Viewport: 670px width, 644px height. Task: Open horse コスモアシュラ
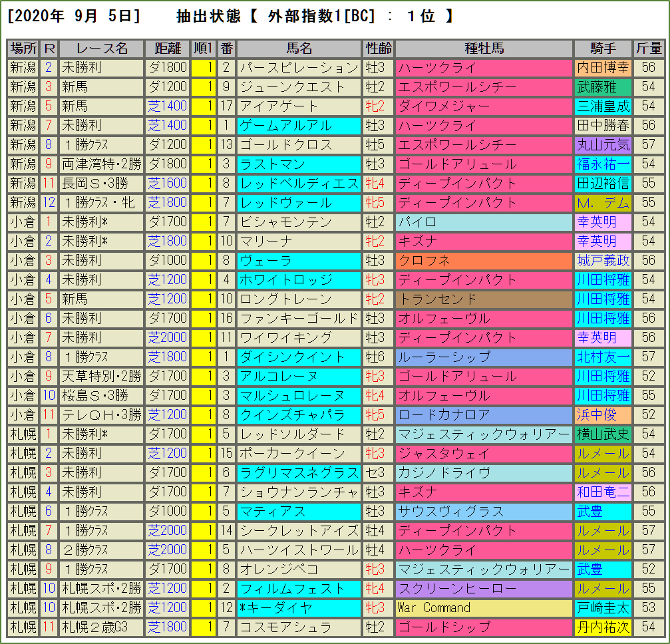(299, 627)
